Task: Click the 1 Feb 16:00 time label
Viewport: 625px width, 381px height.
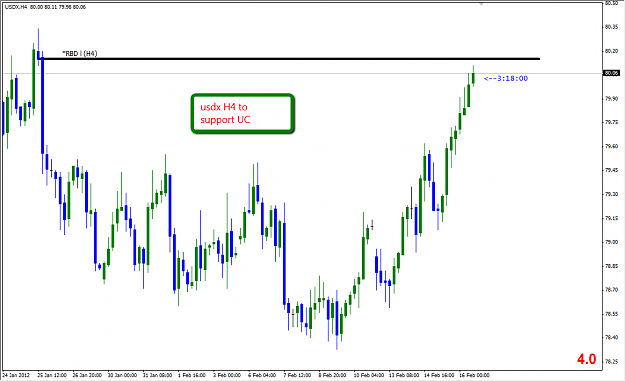Action: (x=192, y=375)
